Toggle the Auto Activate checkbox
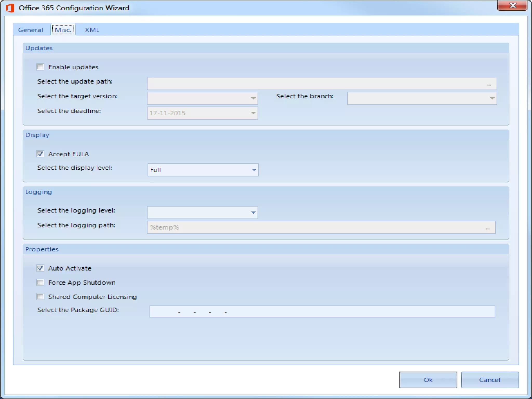Screen dimensions: 532x399 pyautogui.click(x=40, y=268)
